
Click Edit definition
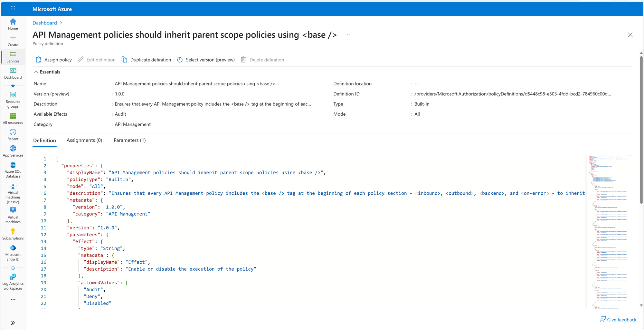pos(97,60)
